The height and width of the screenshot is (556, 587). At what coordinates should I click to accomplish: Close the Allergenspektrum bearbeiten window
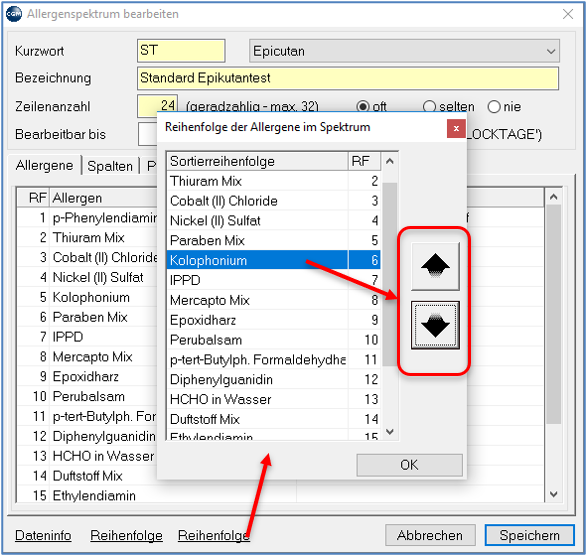(568, 14)
